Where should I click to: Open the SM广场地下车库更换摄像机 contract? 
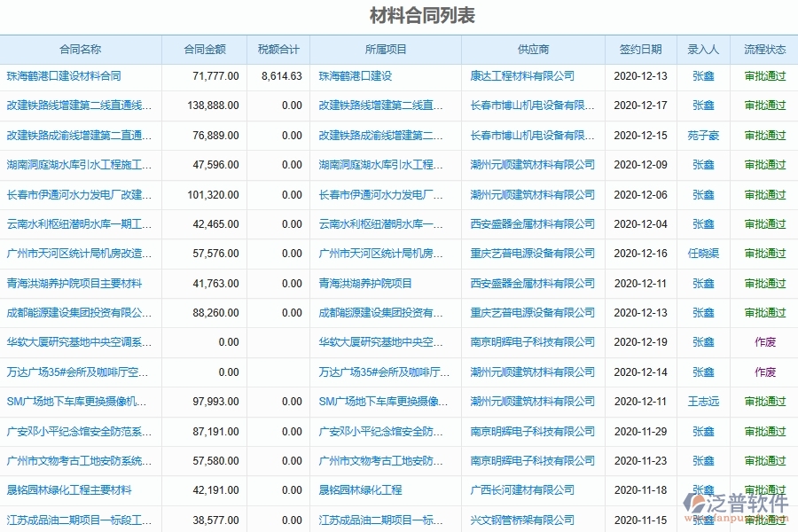click(x=75, y=401)
